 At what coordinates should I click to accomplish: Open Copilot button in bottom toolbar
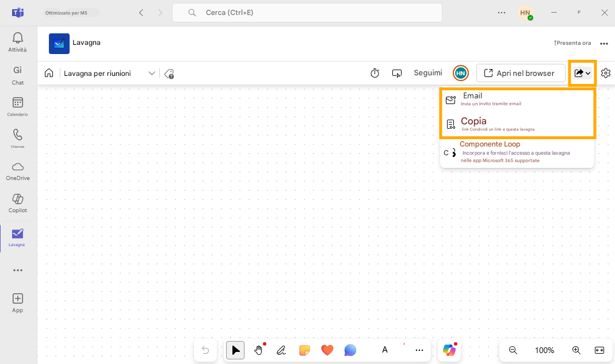449,350
